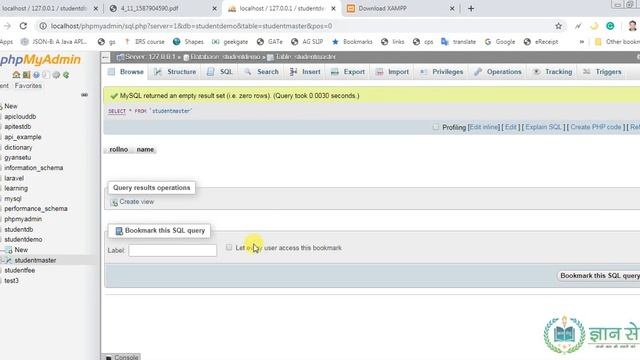This screenshot has width=640, height=360.
Task: Click the Google bookmark
Action: 500,42
